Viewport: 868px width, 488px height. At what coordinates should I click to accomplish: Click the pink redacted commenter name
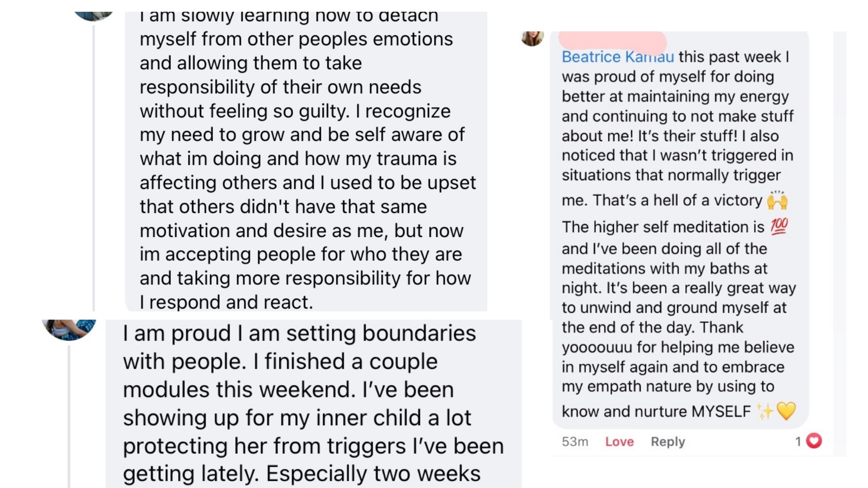612,41
